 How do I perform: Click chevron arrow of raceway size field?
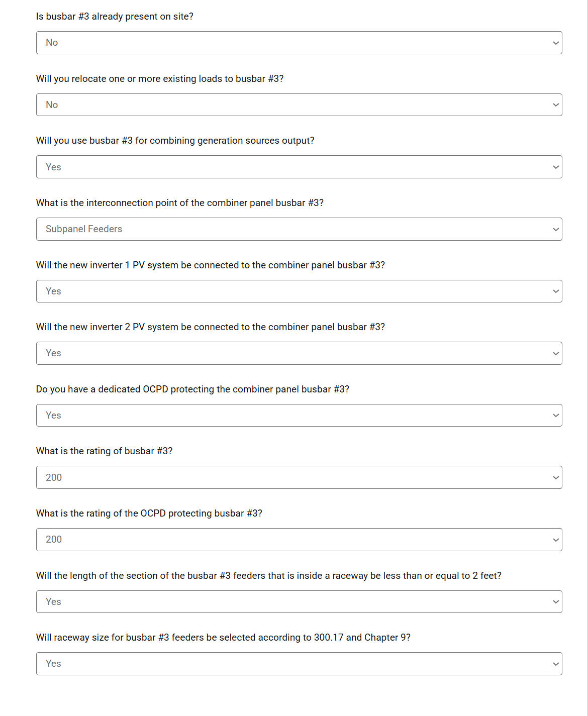pos(556,664)
